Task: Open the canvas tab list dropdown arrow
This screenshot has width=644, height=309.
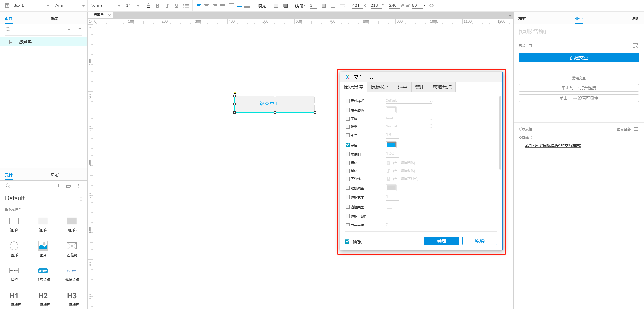Action: (510, 15)
